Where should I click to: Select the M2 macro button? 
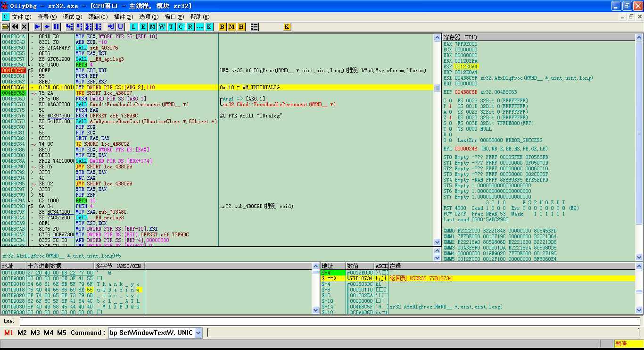click(x=22, y=333)
